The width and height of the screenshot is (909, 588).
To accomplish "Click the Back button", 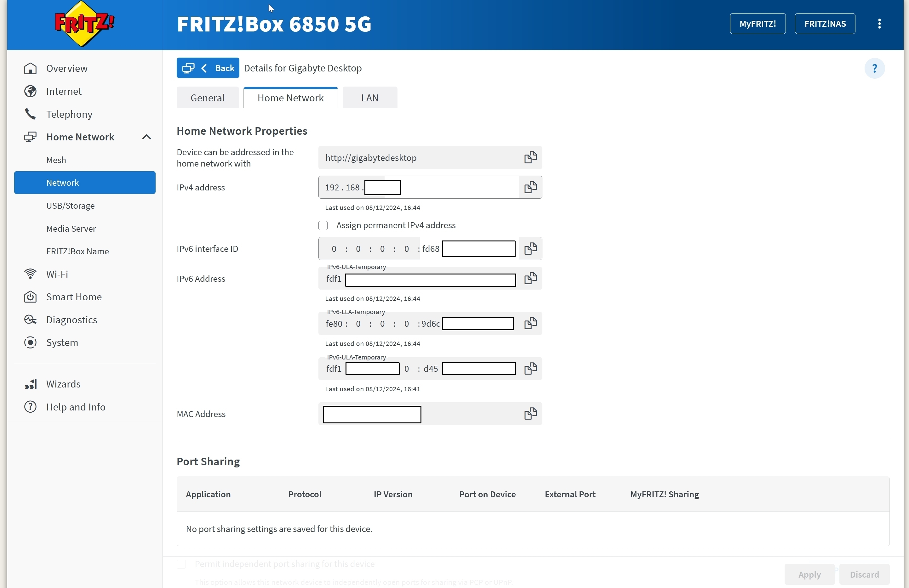I will [x=208, y=68].
